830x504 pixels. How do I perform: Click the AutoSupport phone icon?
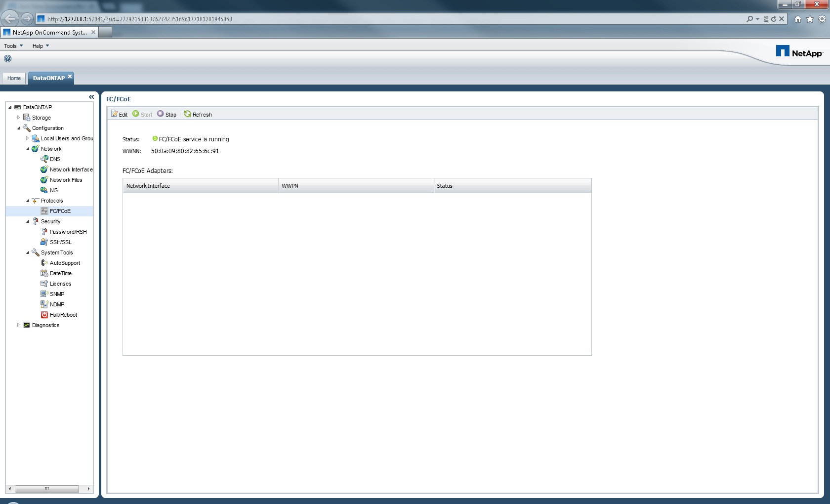tap(44, 263)
